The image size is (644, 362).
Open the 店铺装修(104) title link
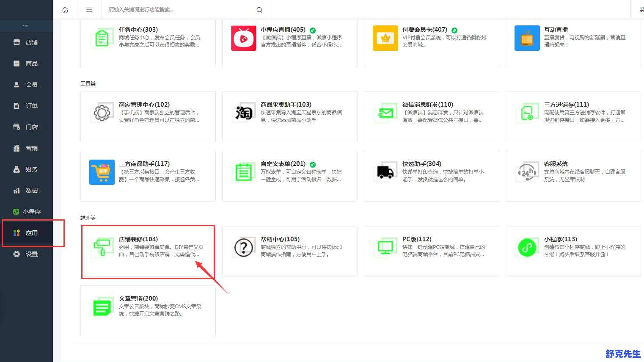138,239
